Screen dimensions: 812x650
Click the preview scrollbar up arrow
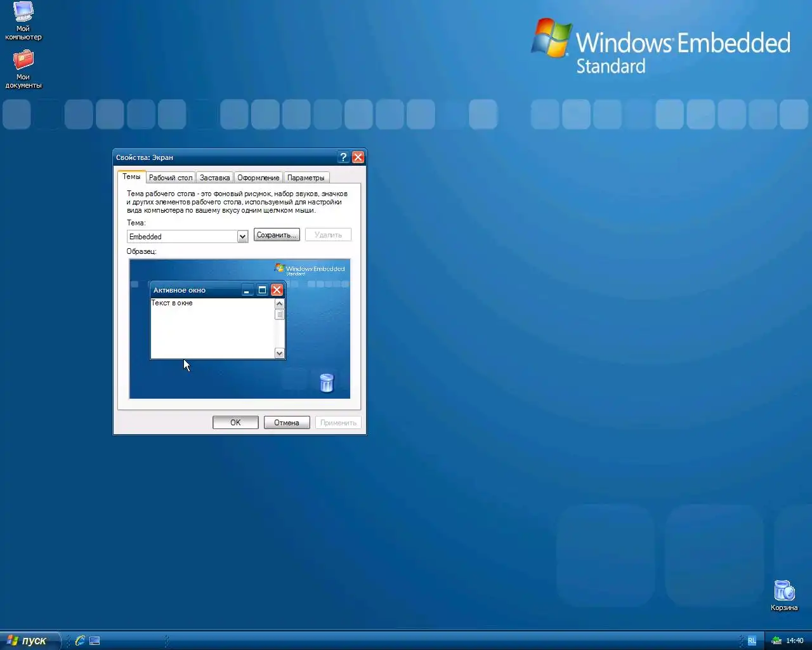(x=279, y=303)
